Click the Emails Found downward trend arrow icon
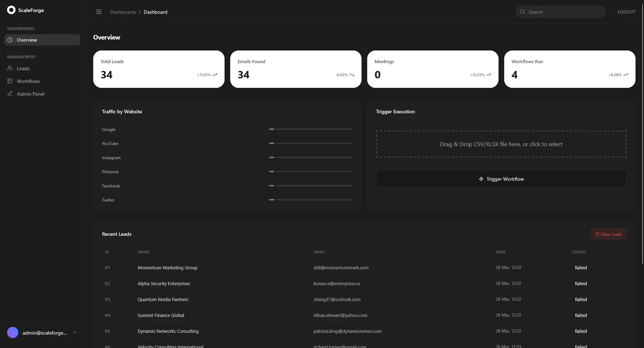644x348 pixels. [x=352, y=75]
